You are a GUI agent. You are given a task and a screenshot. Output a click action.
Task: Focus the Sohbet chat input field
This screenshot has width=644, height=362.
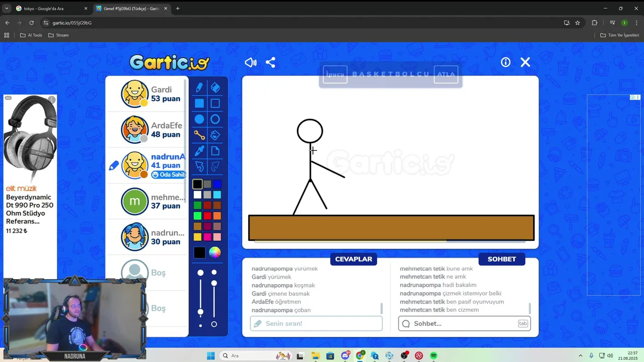click(x=464, y=323)
